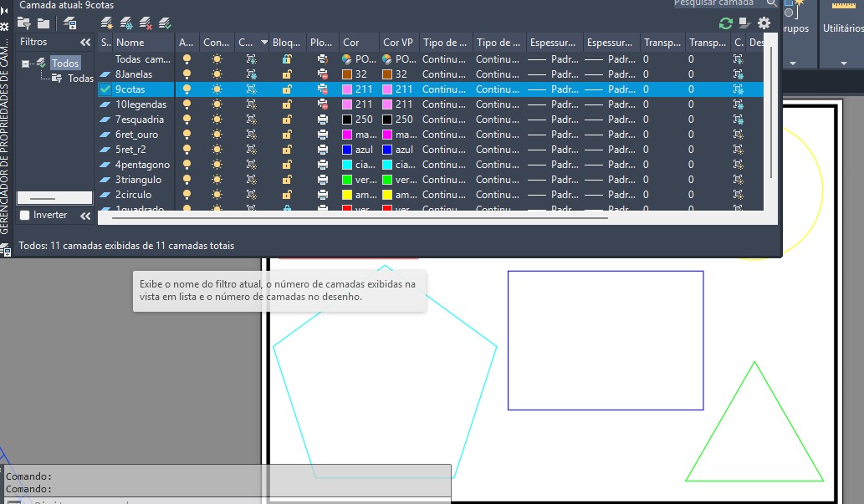
Task: Toggle sun freeze icon for 9cotas
Action: coord(217,89)
